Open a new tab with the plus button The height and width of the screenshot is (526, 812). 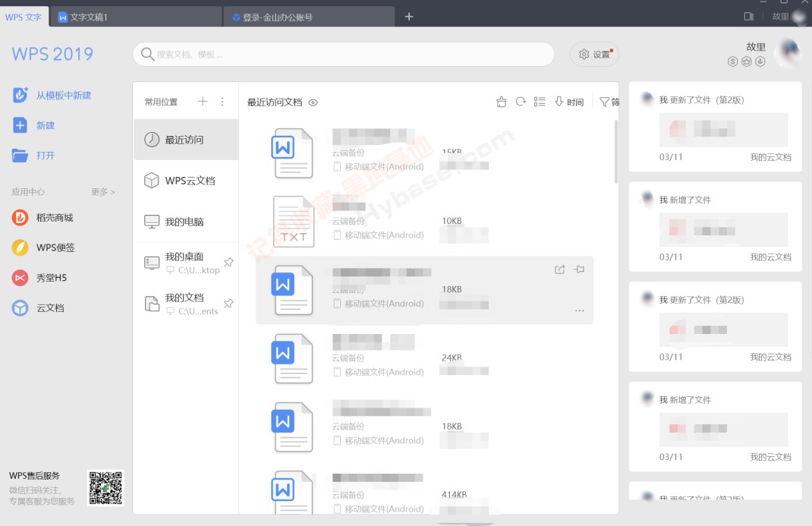click(409, 17)
